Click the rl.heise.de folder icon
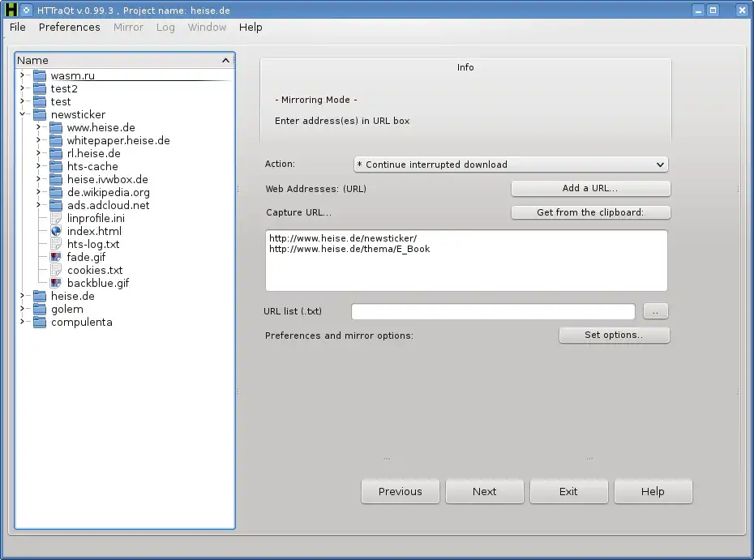 pos(56,153)
